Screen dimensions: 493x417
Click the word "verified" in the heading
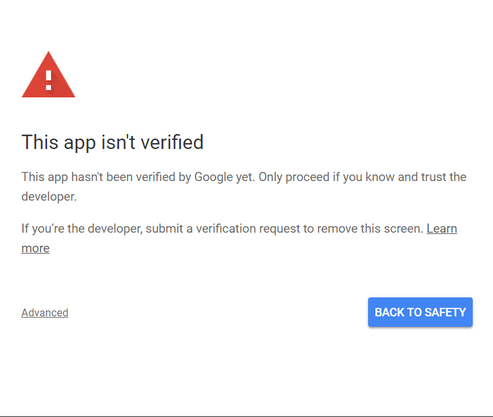(x=172, y=142)
